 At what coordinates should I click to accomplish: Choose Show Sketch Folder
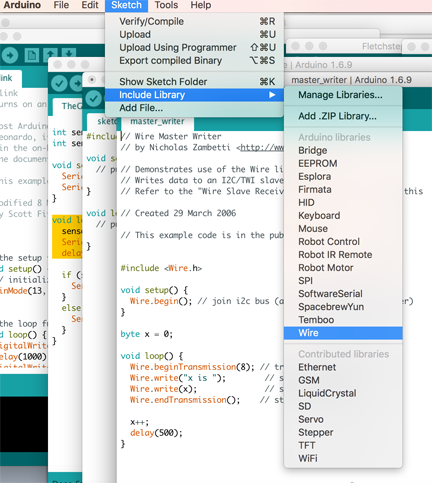(x=194, y=82)
